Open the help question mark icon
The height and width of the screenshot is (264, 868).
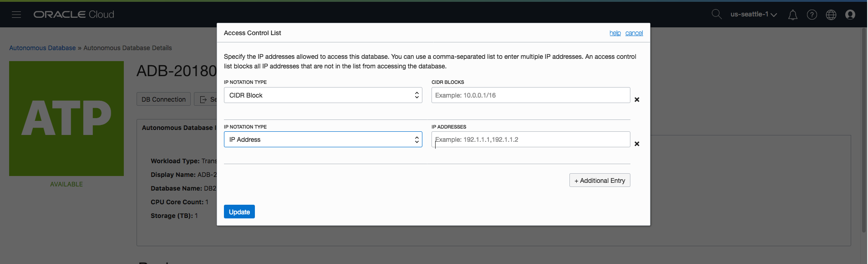click(812, 15)
